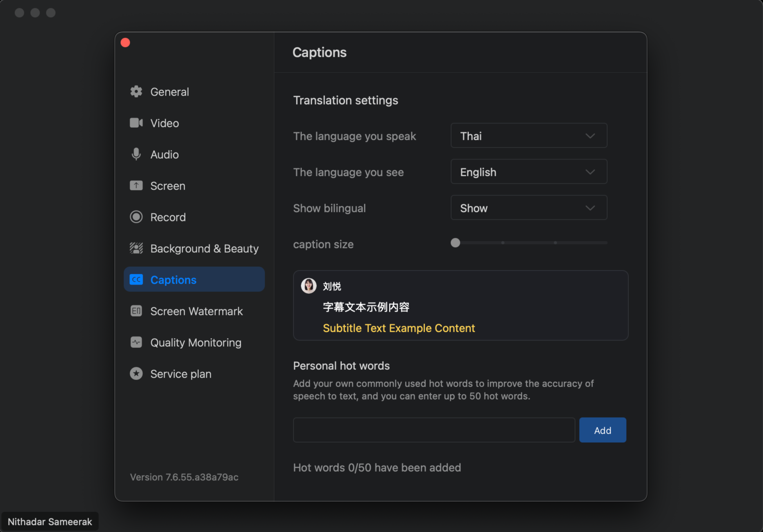Go to the Quality Monitoring section

[196, 342]
